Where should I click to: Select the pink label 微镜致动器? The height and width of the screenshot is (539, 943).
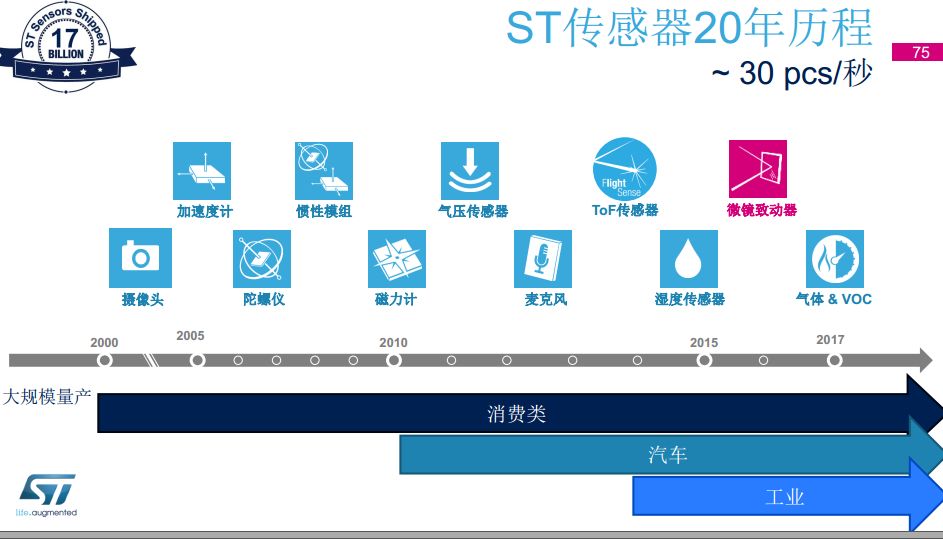(x=761, y=210)
